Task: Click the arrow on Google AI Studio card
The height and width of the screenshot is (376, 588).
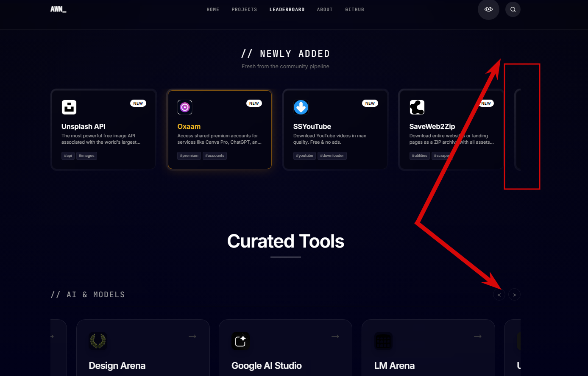Action: 335,336
